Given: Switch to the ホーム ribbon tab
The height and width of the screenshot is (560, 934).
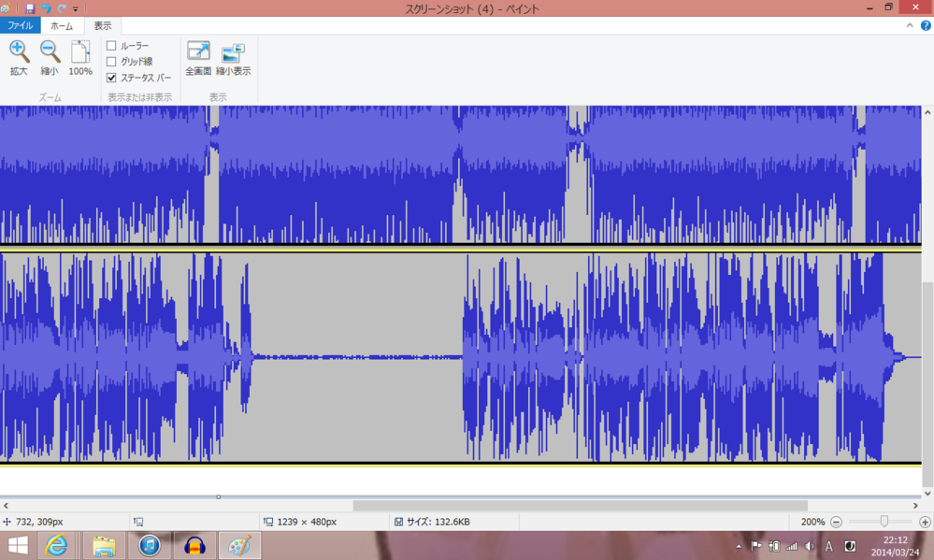Looking at the screenshot, I should pyautogui.click(x=62, y=25).
